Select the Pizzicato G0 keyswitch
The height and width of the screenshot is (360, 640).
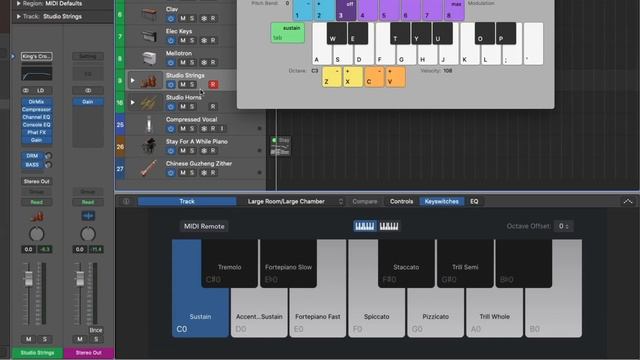435,312
